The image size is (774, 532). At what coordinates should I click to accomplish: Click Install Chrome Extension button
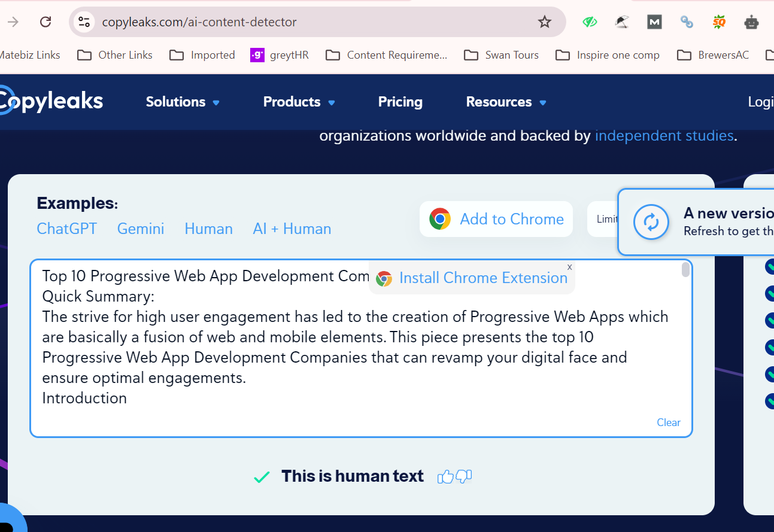click(x=472, y=278)
